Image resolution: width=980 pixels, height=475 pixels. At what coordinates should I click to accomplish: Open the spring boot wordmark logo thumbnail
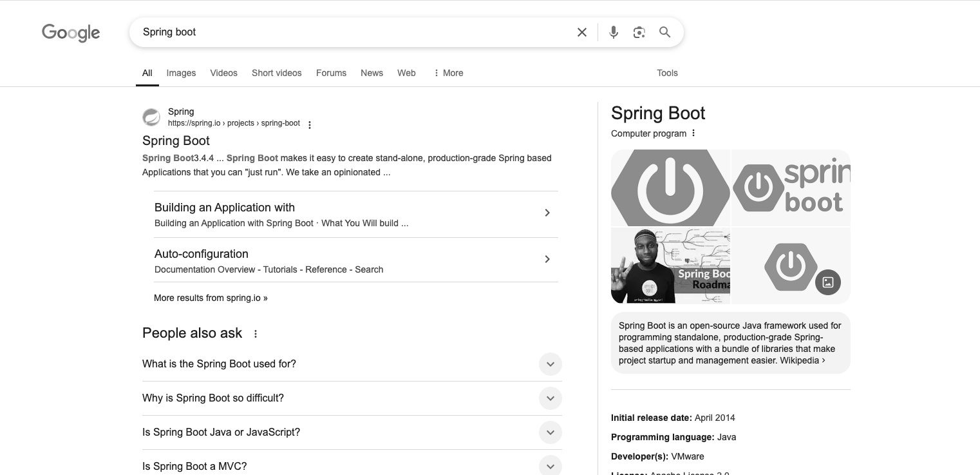[791, 188]
